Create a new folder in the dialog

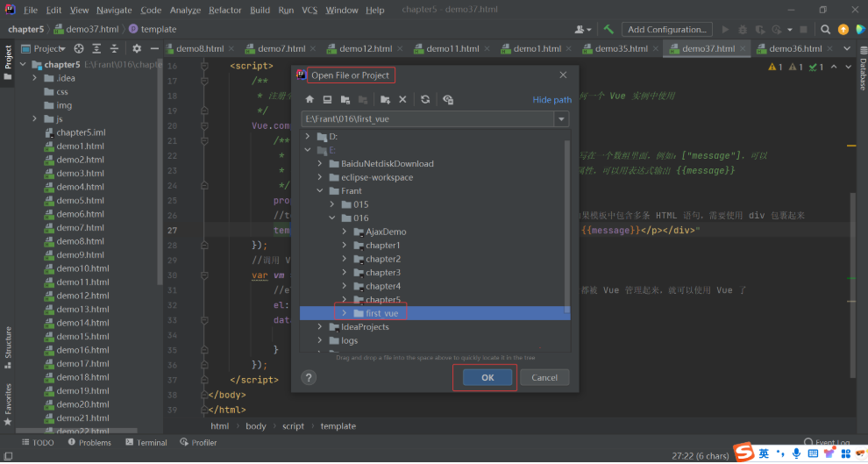pyautogui.click(x=385, y=100)
